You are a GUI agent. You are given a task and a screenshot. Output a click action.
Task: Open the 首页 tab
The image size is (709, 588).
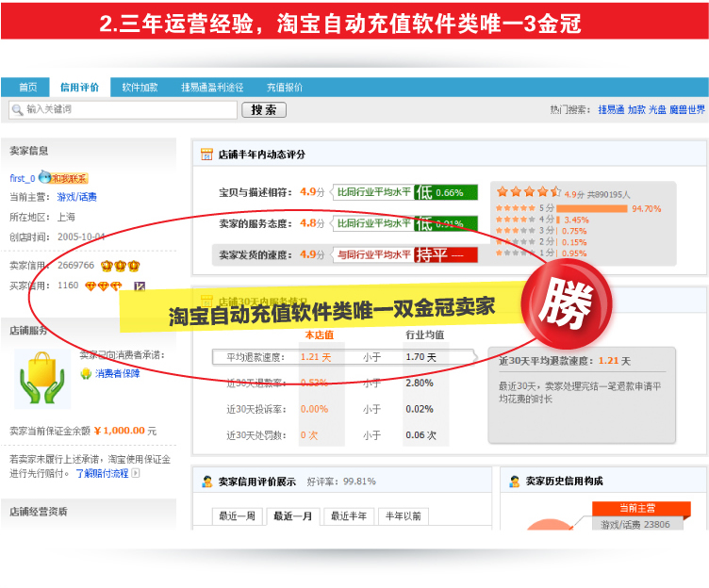[28, 88]
